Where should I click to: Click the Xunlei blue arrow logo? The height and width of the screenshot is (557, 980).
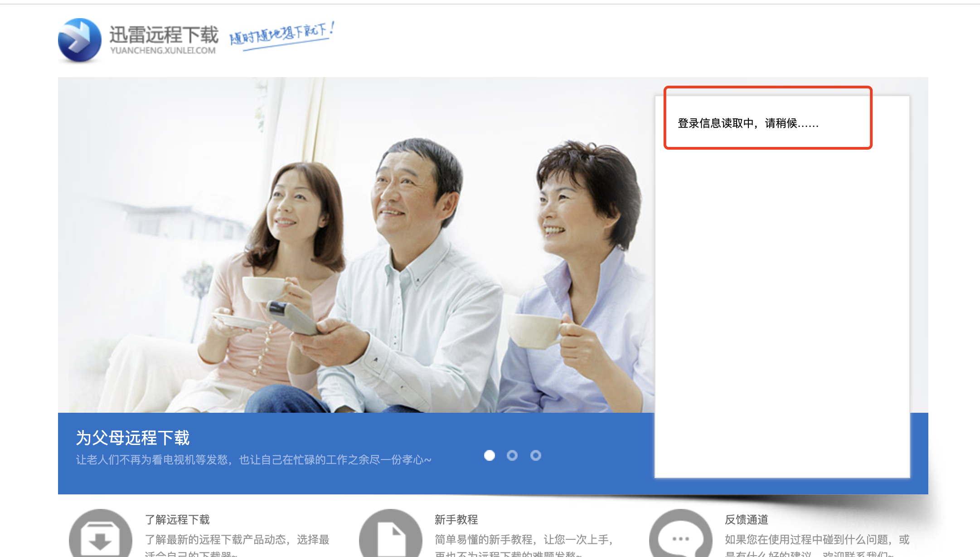click(x=80, y=40)
